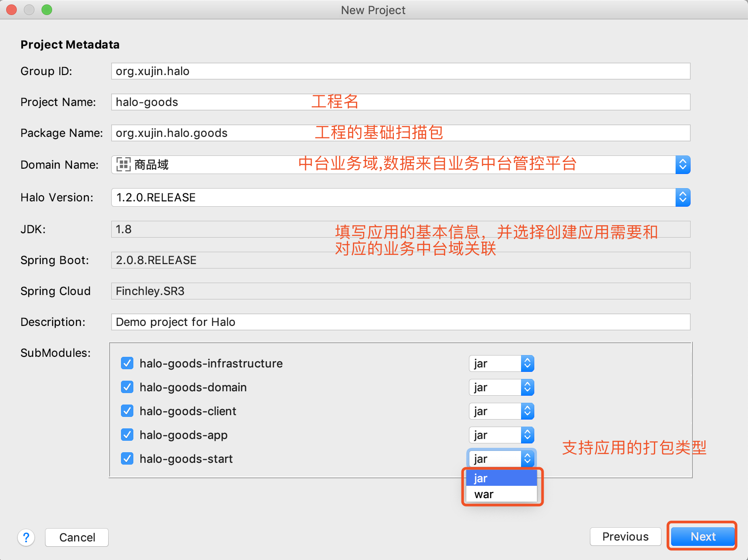The height and width of the screenshot is (560, 748).
Task: Disable the halo-goods-client submodule
Action: click(x=127, y=411)
